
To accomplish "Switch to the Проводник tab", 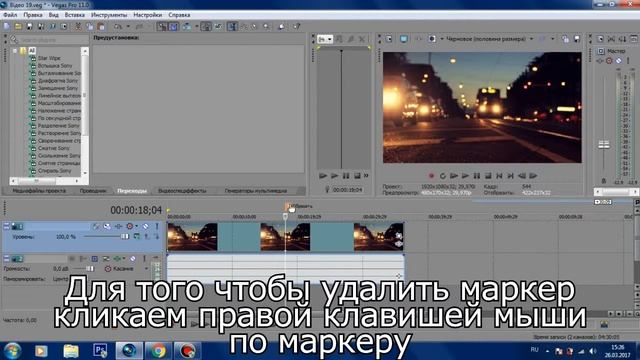I will pos(93,191).
